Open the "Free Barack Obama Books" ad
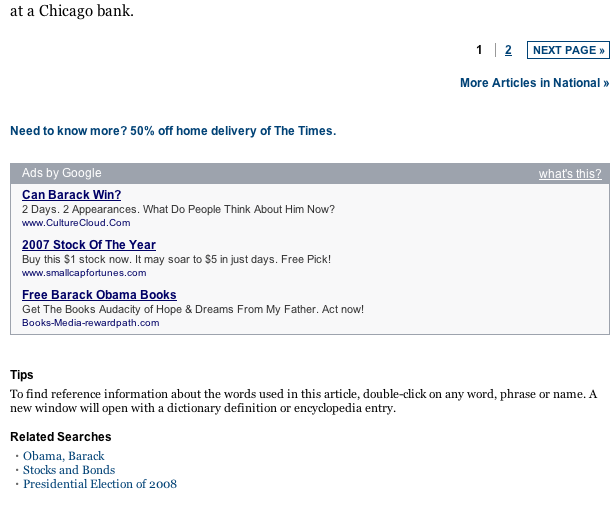This screenshot has width=613, height=509. pos(99,295)
